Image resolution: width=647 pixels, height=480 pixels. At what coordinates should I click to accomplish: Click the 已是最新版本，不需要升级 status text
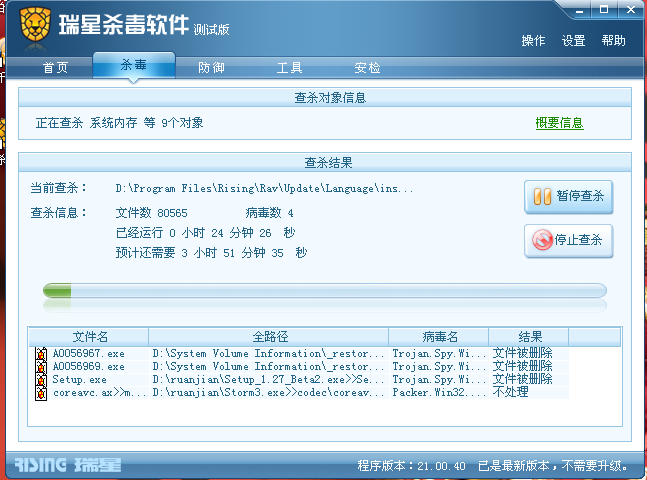(x=553, y=466)
